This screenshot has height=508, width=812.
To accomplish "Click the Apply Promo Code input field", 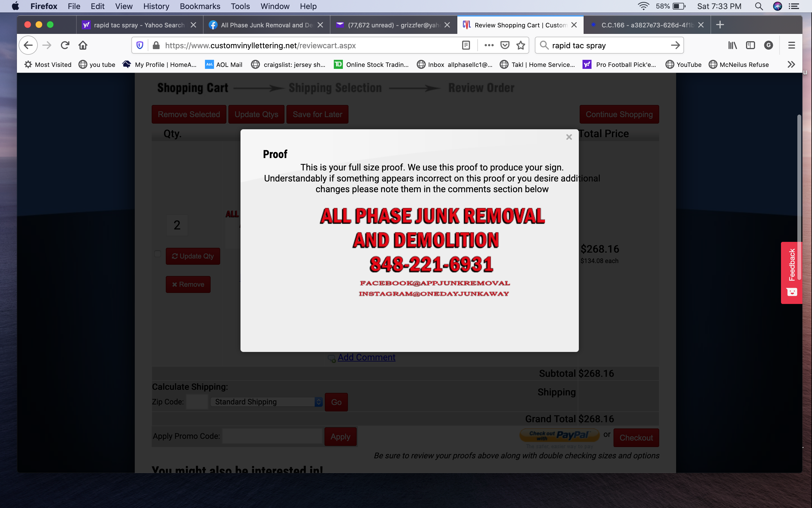I will pyautogui.click(x=272, y=436).
